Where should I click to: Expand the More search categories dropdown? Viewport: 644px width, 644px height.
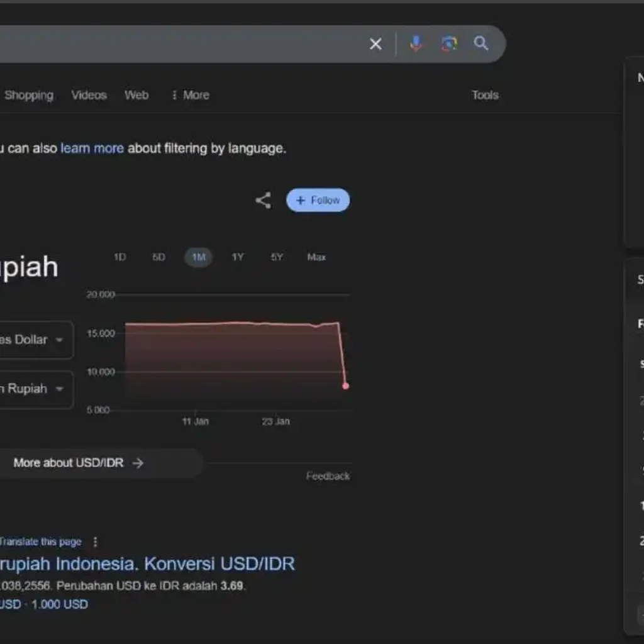[x=189, y=95]
